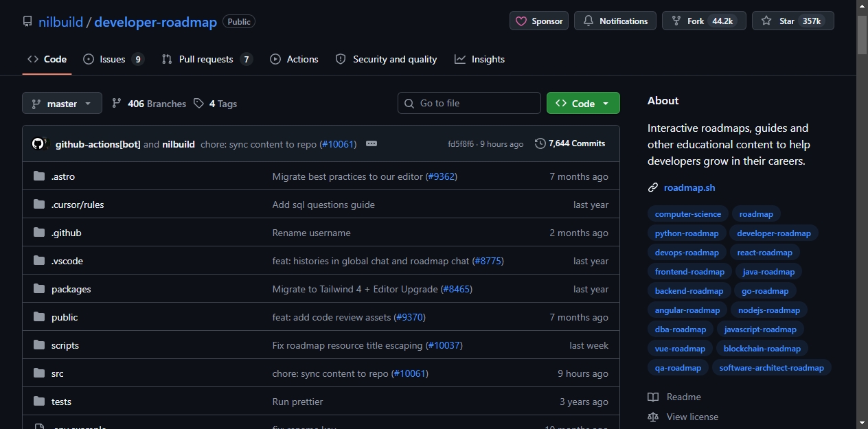The height and width of the screenshot is (429, 868).
Task: Click the repository book icon beside nilbuild
Action: pos(27,21)
